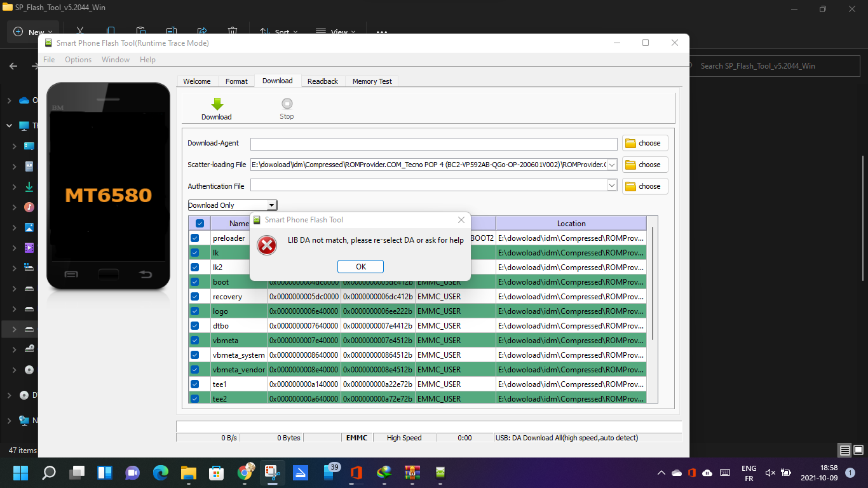This screenshot has width=868, height=488.
Task: Uncheck the lk partition checkbox
Action: tap(195, 253)
